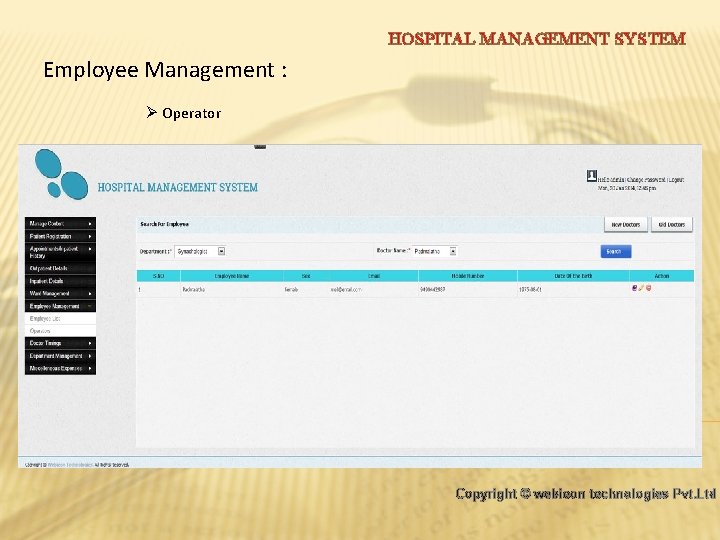Expand the Ward Management menu
This screenshot has width=720, height=540.
coord(60,293)
